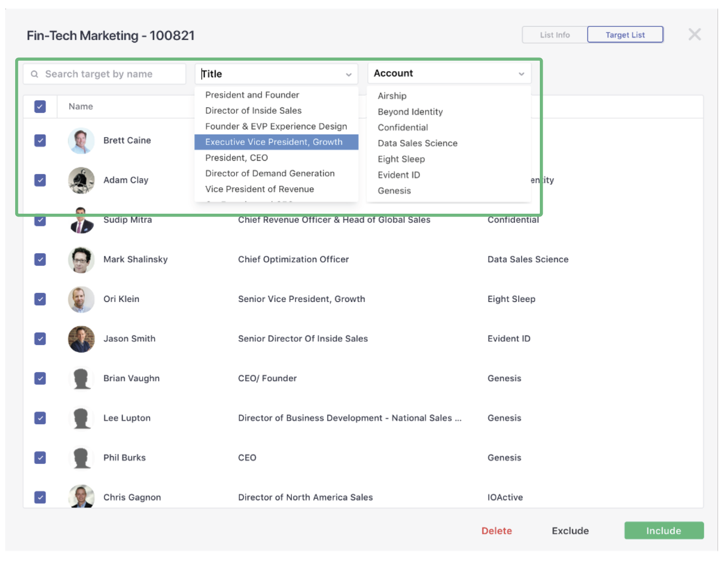Toggle the select-all checkbox in header

40,107
